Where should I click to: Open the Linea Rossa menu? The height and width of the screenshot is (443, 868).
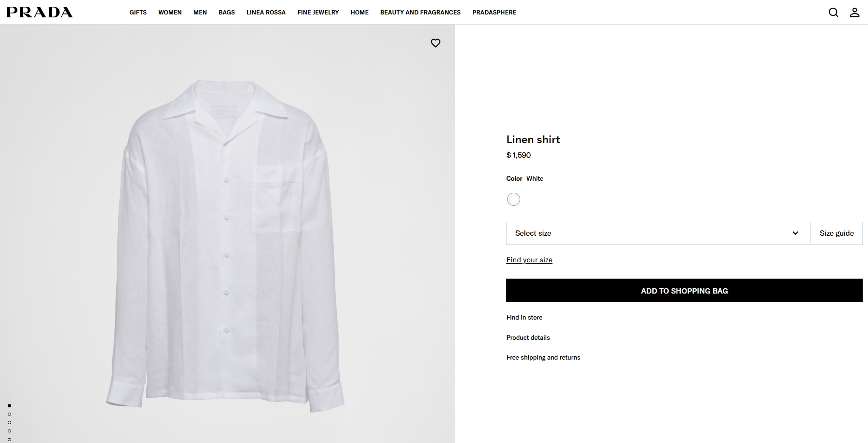[266, 13]
